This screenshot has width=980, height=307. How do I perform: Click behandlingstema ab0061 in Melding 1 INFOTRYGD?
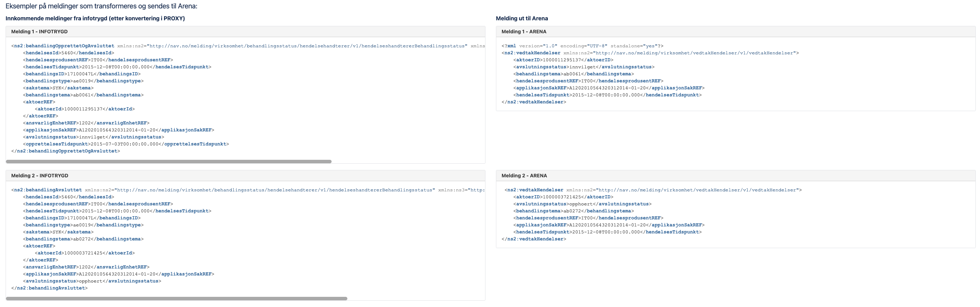pyautogui.click(x=83, y=95)
